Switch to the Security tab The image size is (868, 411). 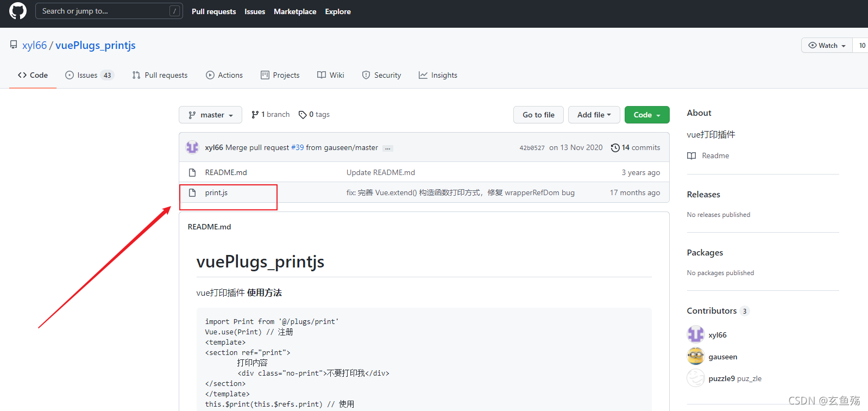click(381, 75)
